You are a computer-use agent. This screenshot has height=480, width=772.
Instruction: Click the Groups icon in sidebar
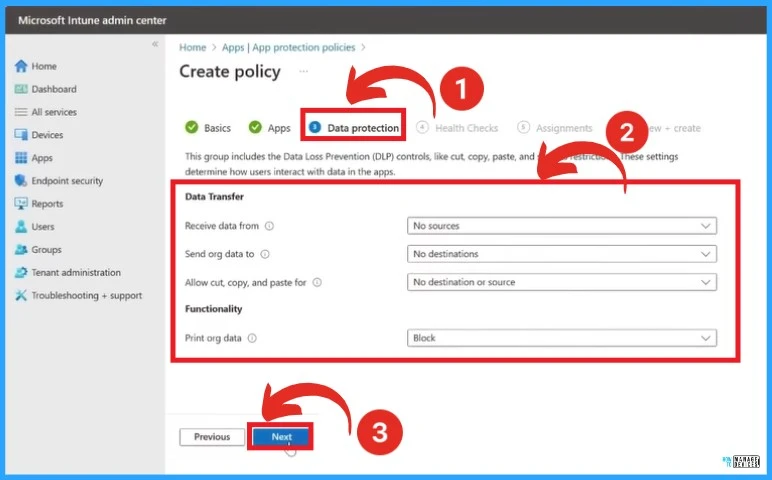click(x=21, y=250)
